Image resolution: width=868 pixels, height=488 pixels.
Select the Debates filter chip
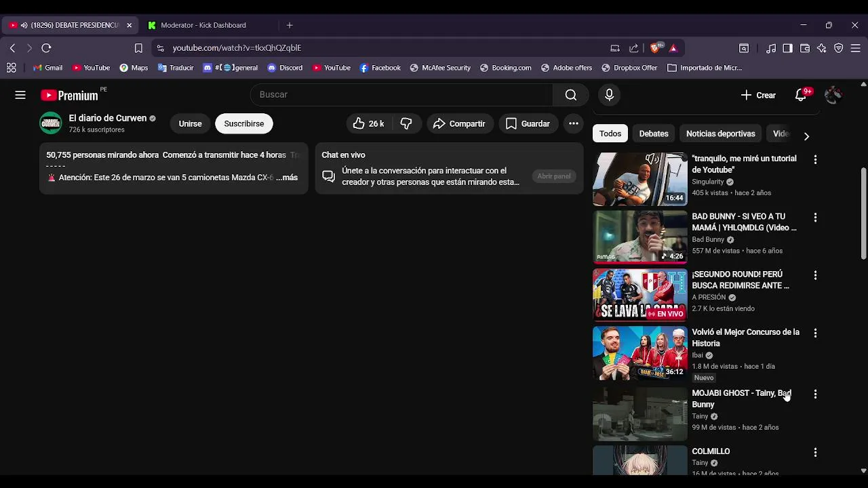point(654,134)
